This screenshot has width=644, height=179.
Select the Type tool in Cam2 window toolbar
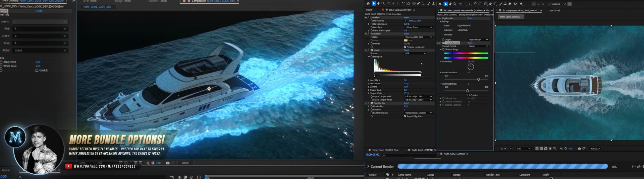495,4
